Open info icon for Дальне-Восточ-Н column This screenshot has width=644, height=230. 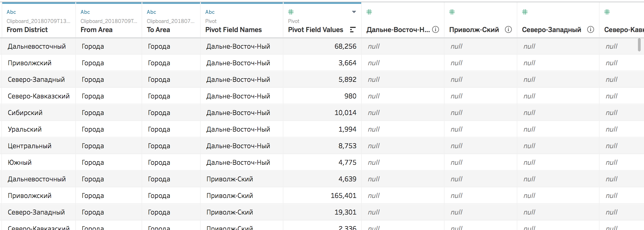pos(436,30)
